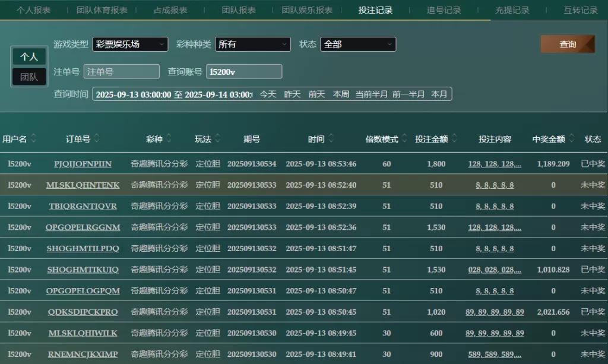
Task: Open the 状态 dropdown set to 全部
Action: (357, 44)
